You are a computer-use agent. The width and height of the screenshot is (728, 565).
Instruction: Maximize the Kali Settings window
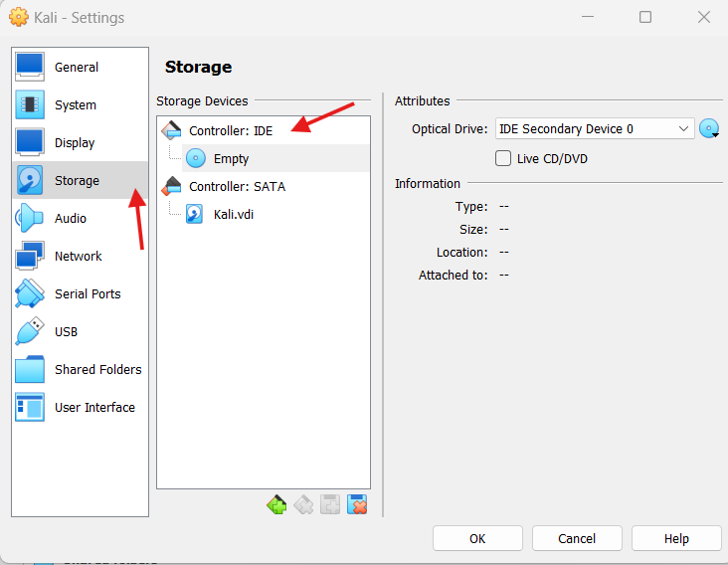pyautogui.click(x=645, y=17)
